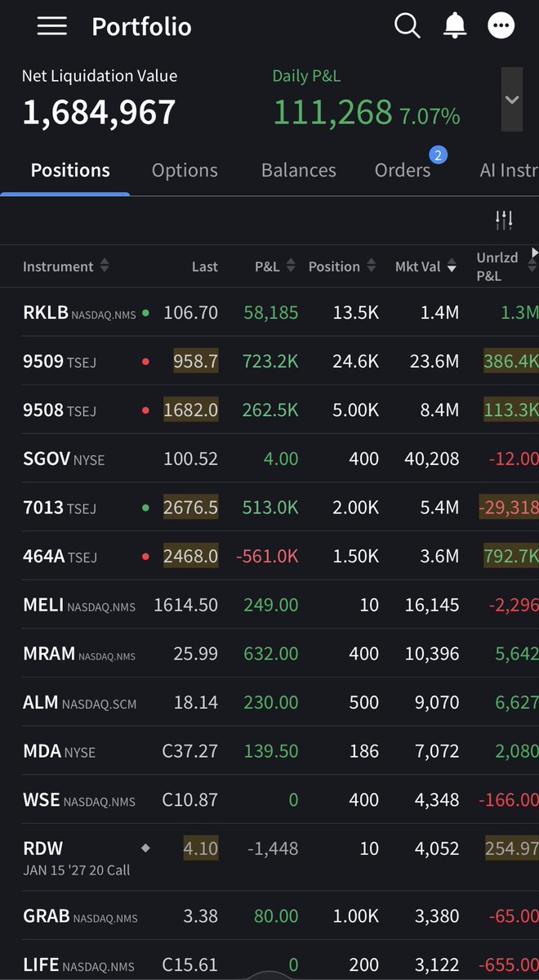The image size is (539, 980).
Task: Sort by P&L column
Action: [x=275, y=266]
